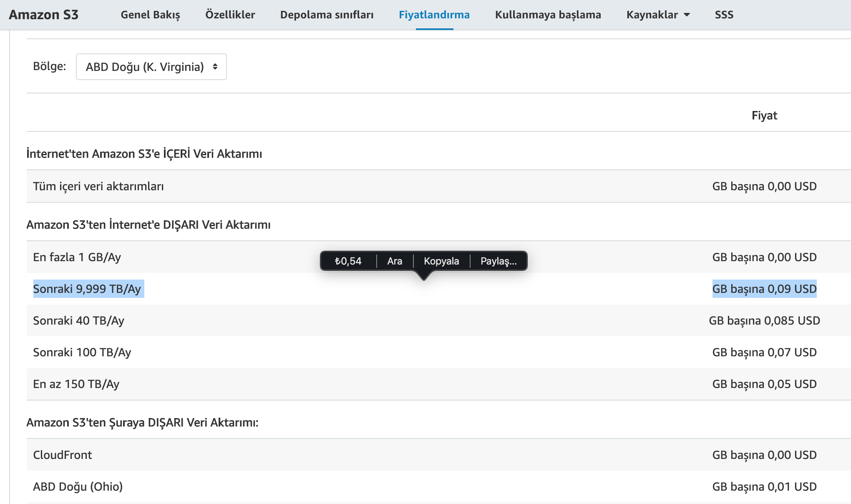Click price 'GB başına 0,01 USD'

point(764,487)
